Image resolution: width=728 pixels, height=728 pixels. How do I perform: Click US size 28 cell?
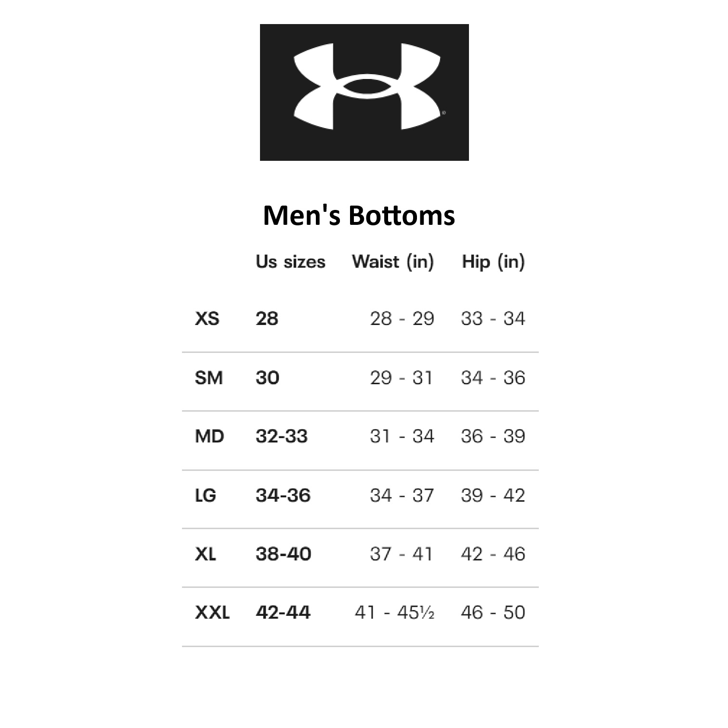click(267, 319)
